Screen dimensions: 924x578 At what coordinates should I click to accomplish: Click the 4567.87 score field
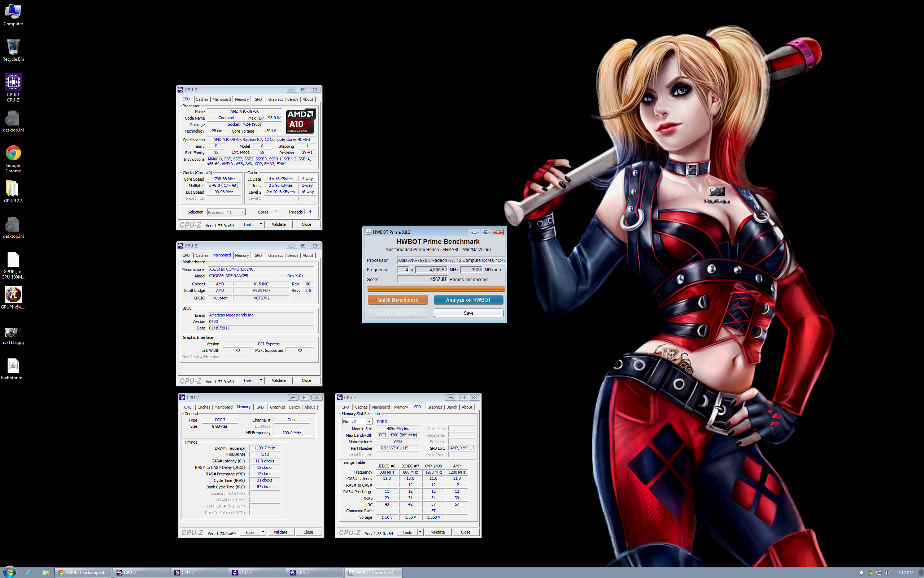pyautogui.click(x=422, y=280)
